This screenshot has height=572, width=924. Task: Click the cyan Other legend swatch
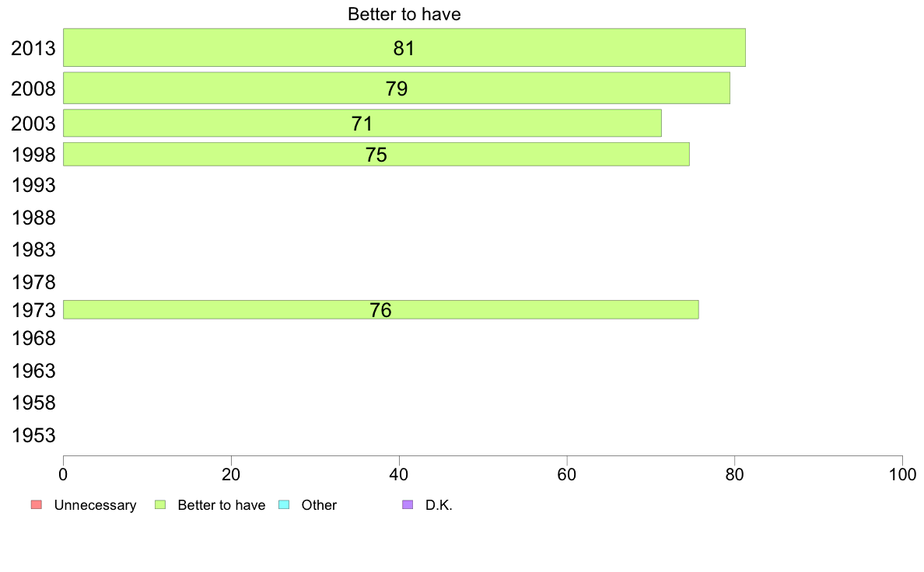click(x=284, y=505)
